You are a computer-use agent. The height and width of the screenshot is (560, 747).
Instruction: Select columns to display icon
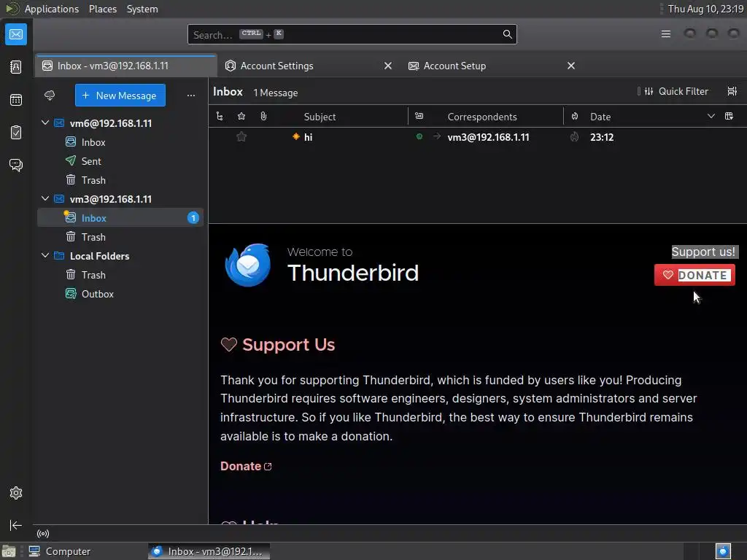[x=729, y=116]
